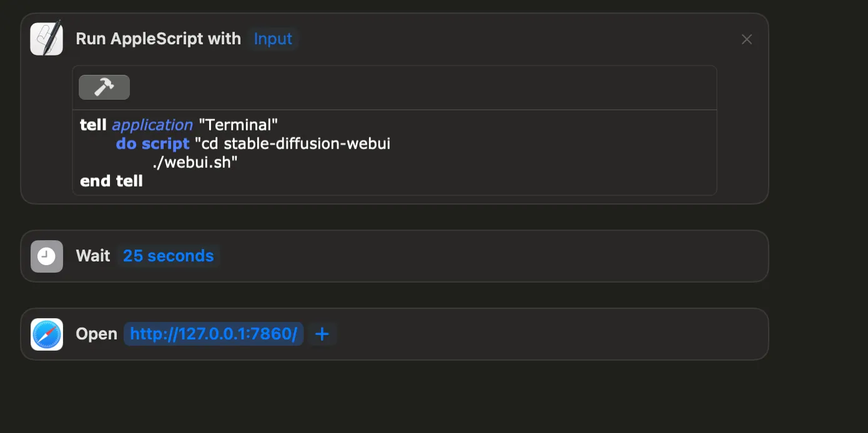
Task: Select the Open action card
Action: point(500,334)
